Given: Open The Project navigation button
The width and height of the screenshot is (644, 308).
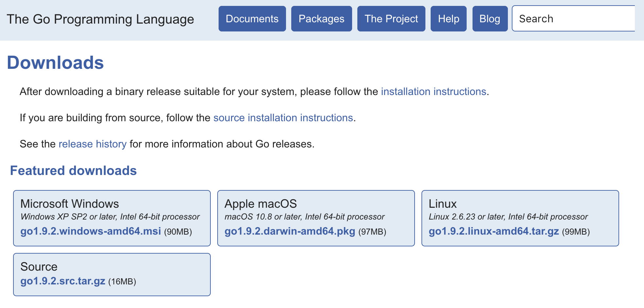Looking at the screenshot, I should pos(391,19).
